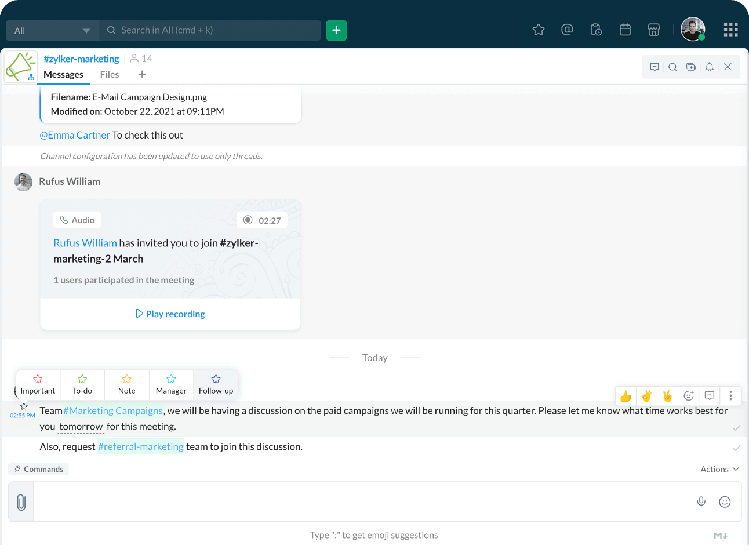Click the microphone voice message icon
This screenshot has width=749, height=560.
pos(701,502)
